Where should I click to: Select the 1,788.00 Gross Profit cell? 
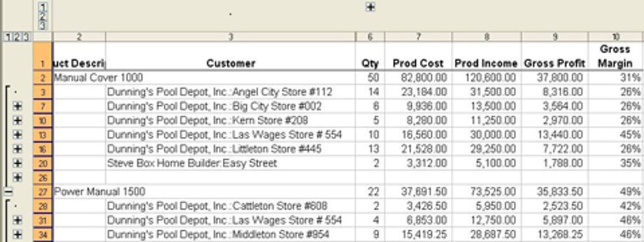[555, 163]
